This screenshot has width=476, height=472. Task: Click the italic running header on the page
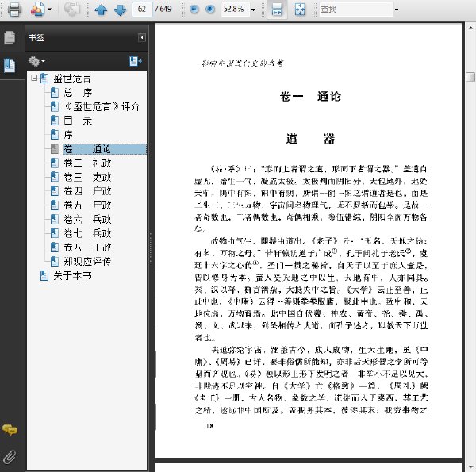[243, 63]
